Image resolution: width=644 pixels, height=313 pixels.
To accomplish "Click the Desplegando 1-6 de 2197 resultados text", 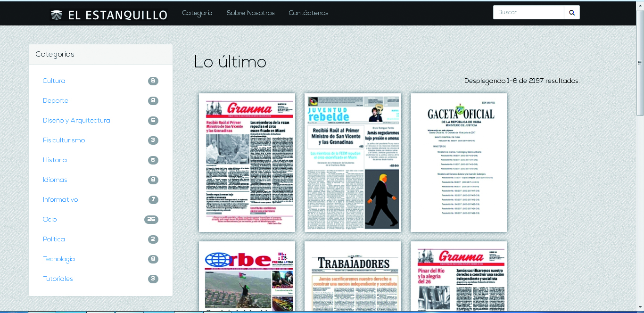I will [522, 81].
